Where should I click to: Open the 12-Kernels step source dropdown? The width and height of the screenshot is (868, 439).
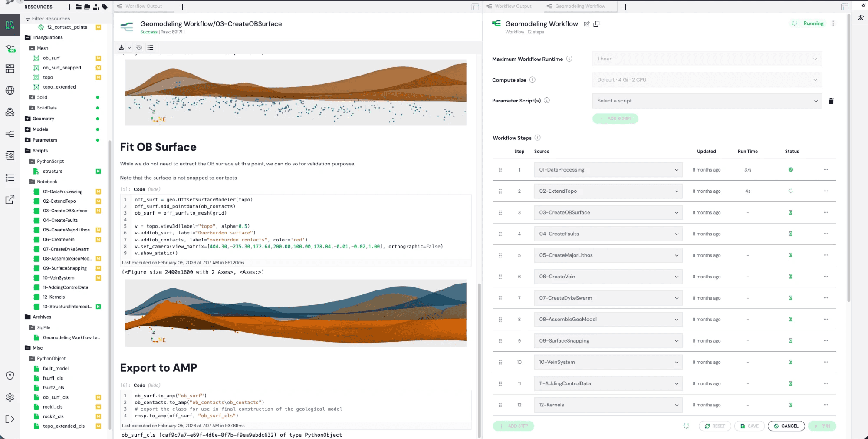[x=608, y=405]
